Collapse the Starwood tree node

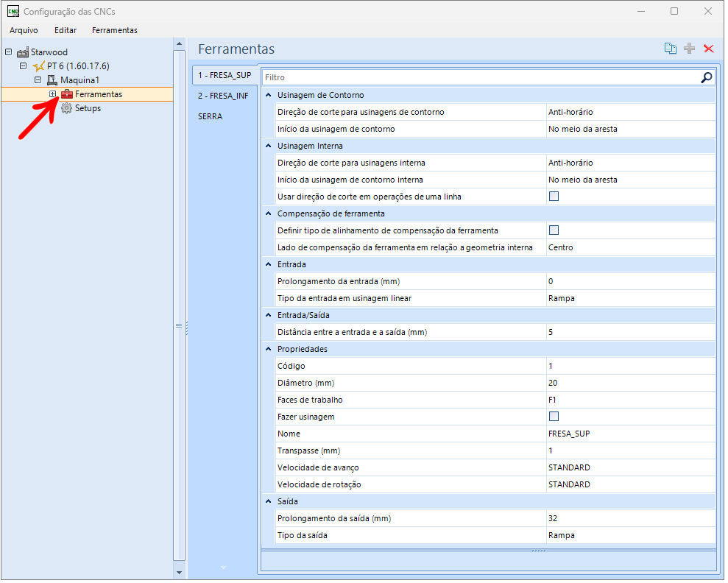[x=9, y=52]
